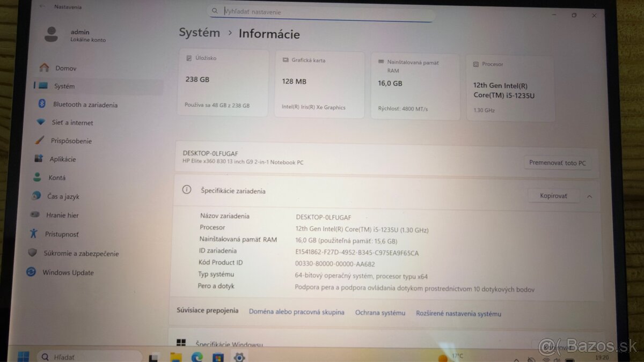Click the Nainštalovaná pamäť RAM card

point(415,86)
